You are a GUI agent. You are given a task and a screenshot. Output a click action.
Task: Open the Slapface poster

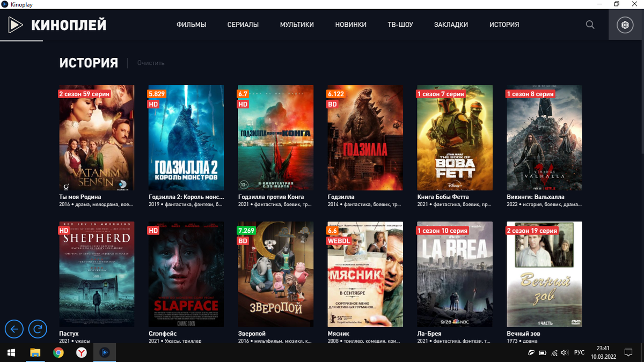pyautogui.click(x=186, y=274)
